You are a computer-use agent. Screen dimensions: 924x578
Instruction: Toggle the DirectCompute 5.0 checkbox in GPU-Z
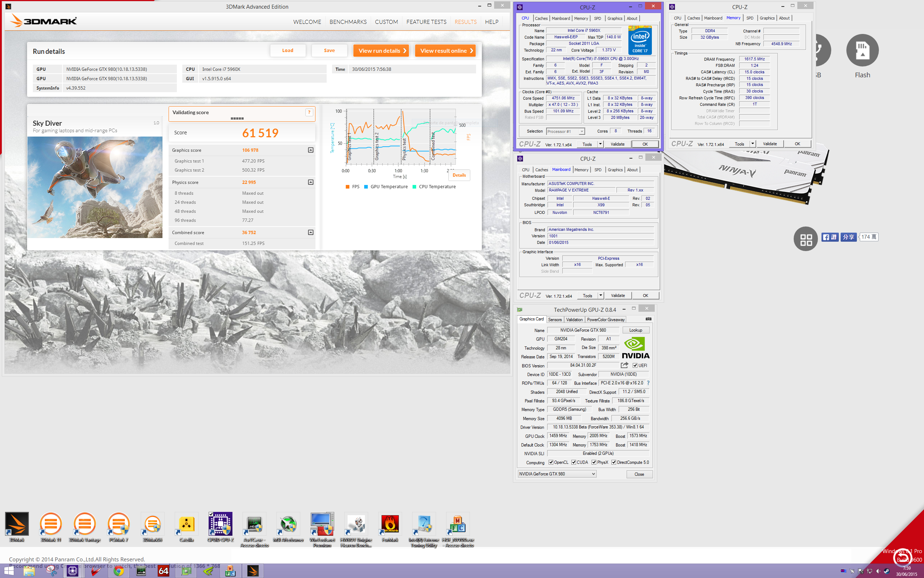click(614, 462)
